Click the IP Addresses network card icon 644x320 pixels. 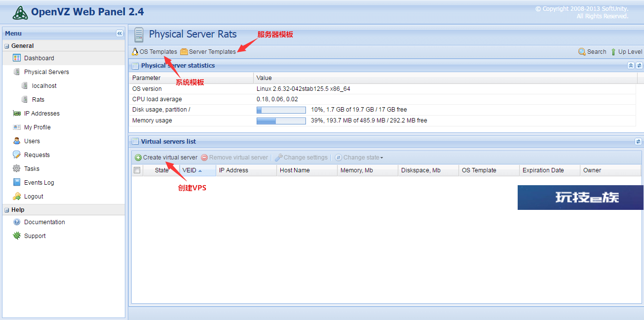(17, 113)
